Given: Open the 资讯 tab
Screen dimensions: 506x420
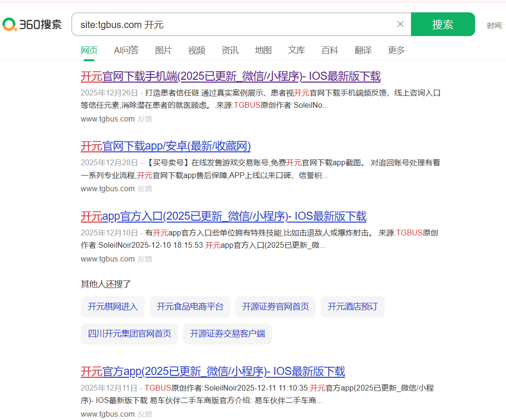Looking at the screenshot, I should (x=230, y=50).
